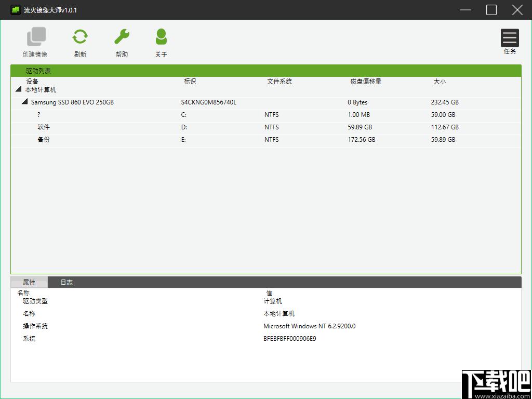Screen dimensions: 532x399
Task: Click the 本地计算机 value in properties
Action: 279,314
